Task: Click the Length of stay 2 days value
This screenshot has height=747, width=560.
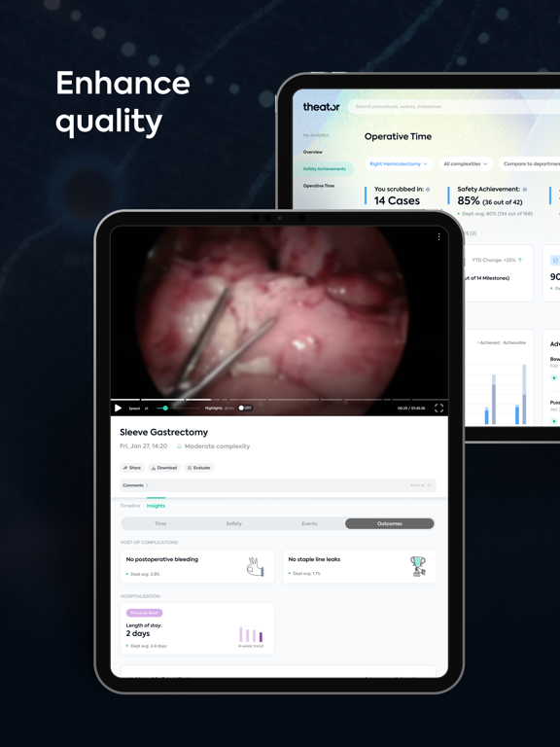Action: tap(138, 633)
